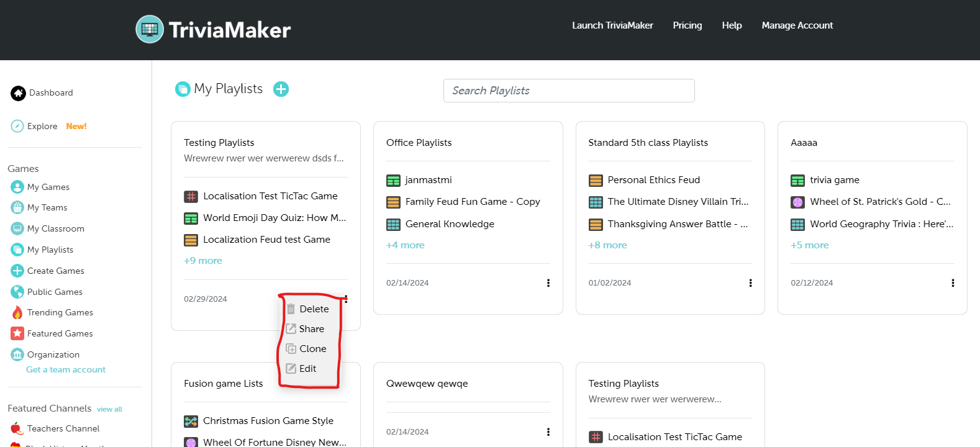980x447 pixels.
Task: Open Create Games in the sidebar
Action: [x=55, y=271]
